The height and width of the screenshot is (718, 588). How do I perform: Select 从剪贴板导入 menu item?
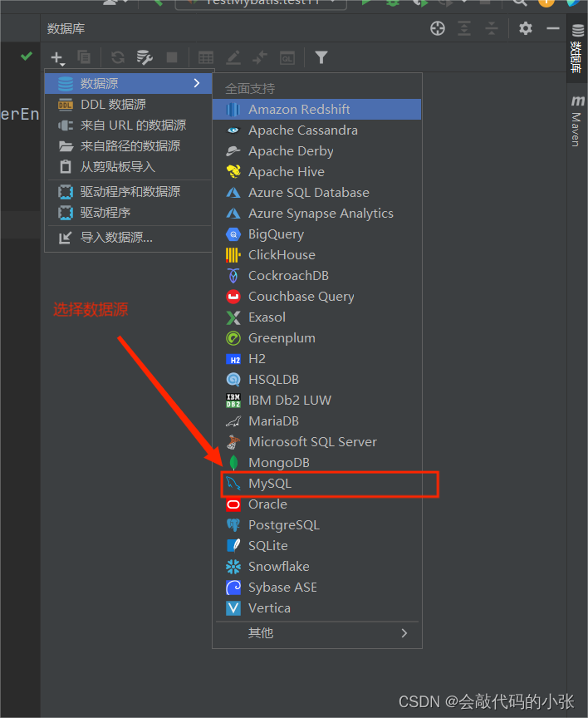(129, 167)
